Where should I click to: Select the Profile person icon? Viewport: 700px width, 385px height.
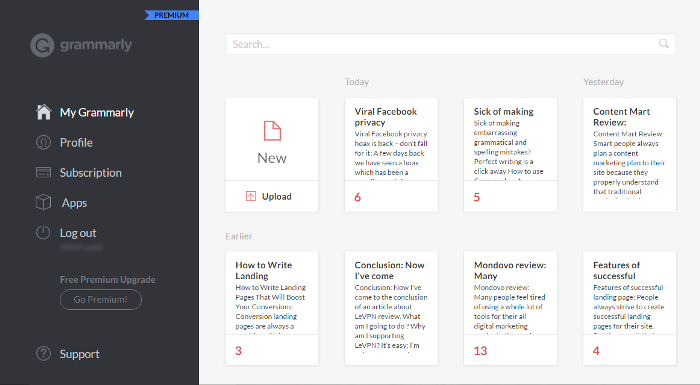point(43,142)
